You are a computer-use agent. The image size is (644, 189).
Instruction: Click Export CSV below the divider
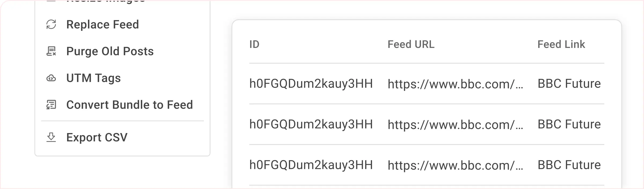tap(97, 137)
